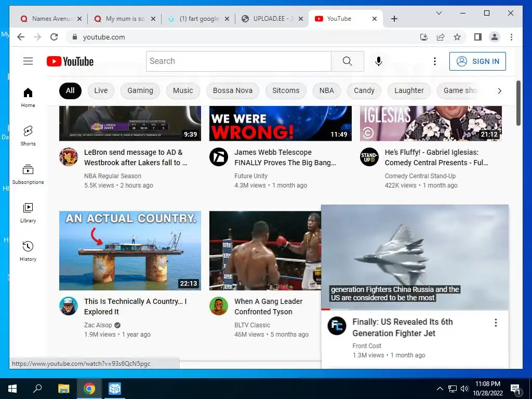532x399 pixels.
Task: Select the Laughter filter chip
Action: click(x=409, y=90)
